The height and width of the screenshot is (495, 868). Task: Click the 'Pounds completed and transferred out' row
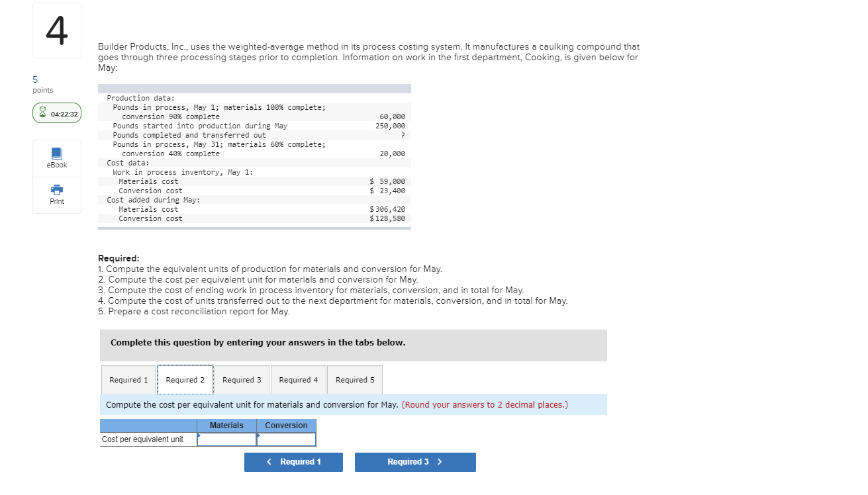254,135
